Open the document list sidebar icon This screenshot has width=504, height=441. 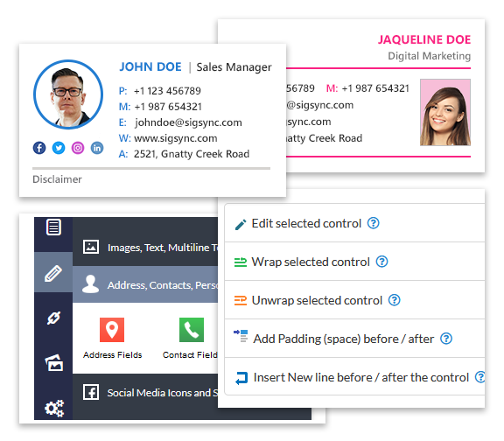[53, 227]
